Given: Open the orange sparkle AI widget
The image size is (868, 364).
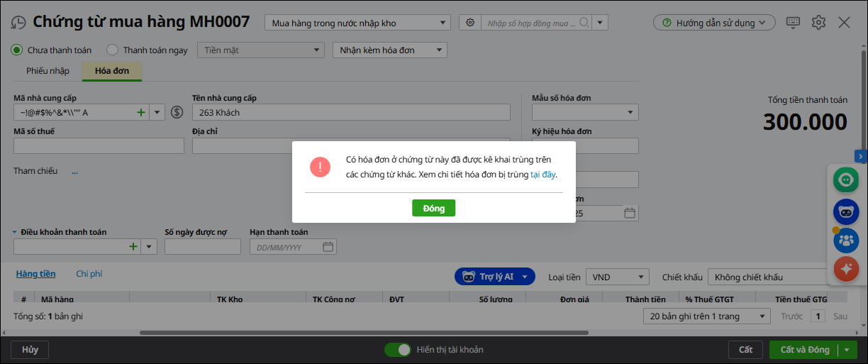Looking at the screenshot, I should 846,269.
